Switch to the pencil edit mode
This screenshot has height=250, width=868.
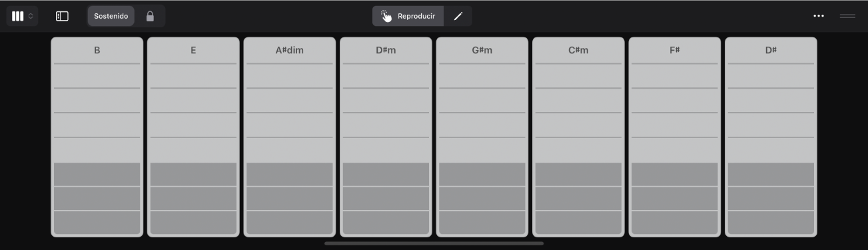[458, 16]
